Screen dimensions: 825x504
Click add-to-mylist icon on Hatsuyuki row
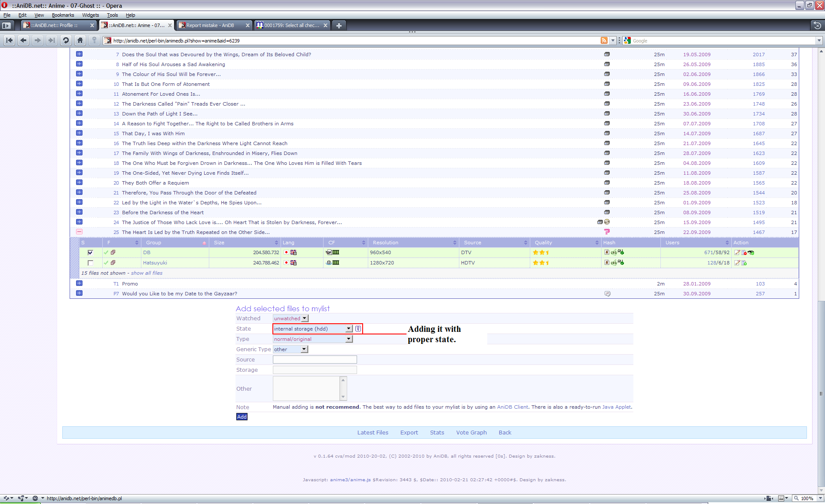pyautogui.click(x=744, y=263)
